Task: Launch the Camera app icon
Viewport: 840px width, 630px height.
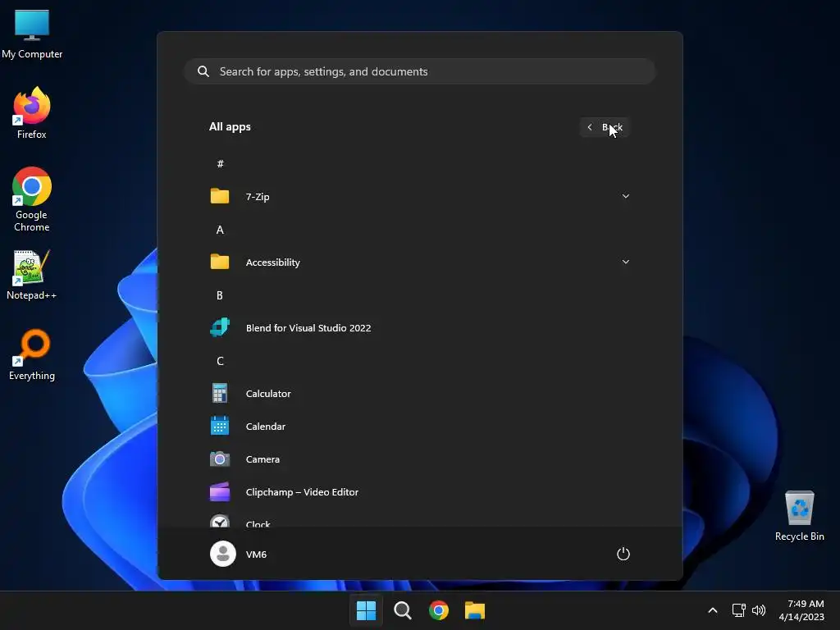Action: pos(220,459)
